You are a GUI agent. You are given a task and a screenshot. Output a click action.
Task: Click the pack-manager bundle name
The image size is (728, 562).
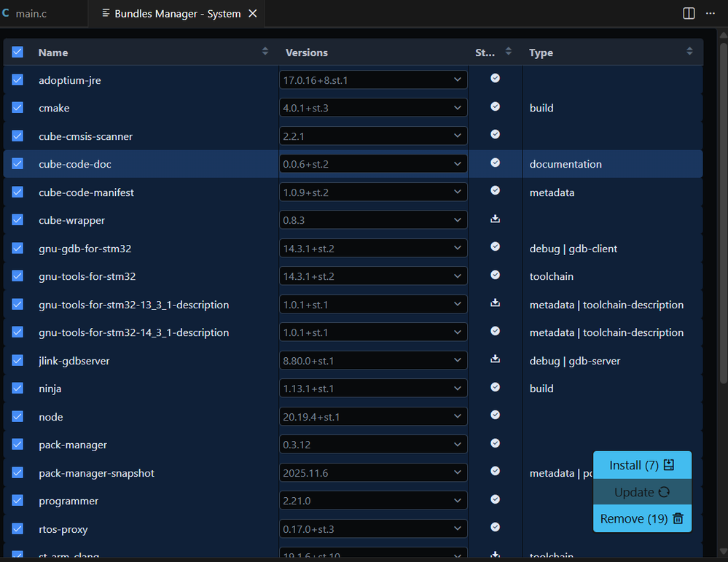click(x=73, y=445)
